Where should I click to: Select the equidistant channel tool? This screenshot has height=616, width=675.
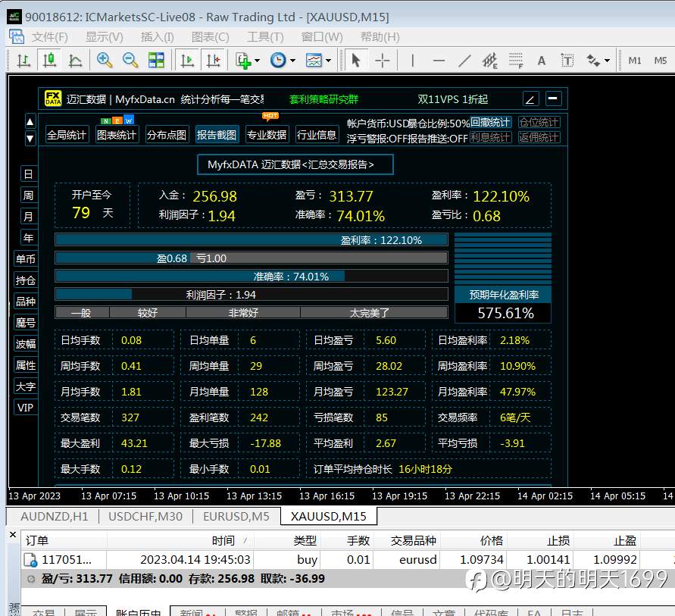click(490, 61)
